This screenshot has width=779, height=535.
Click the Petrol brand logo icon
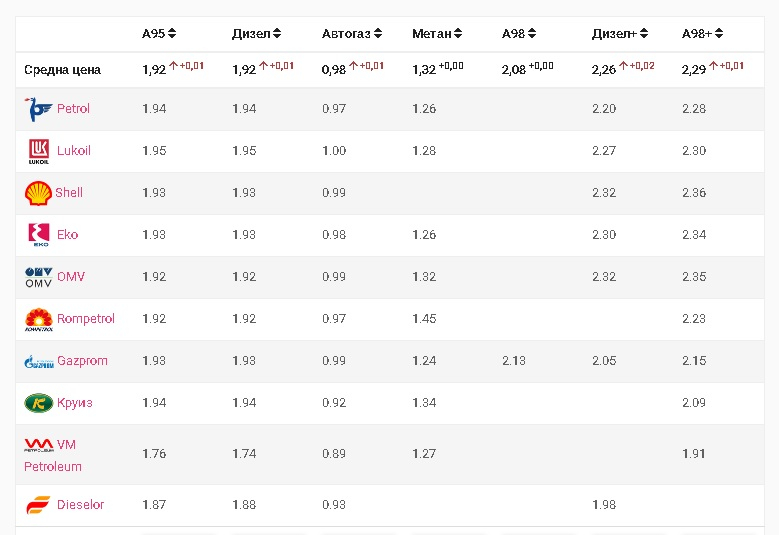click(x=38, y=109)
